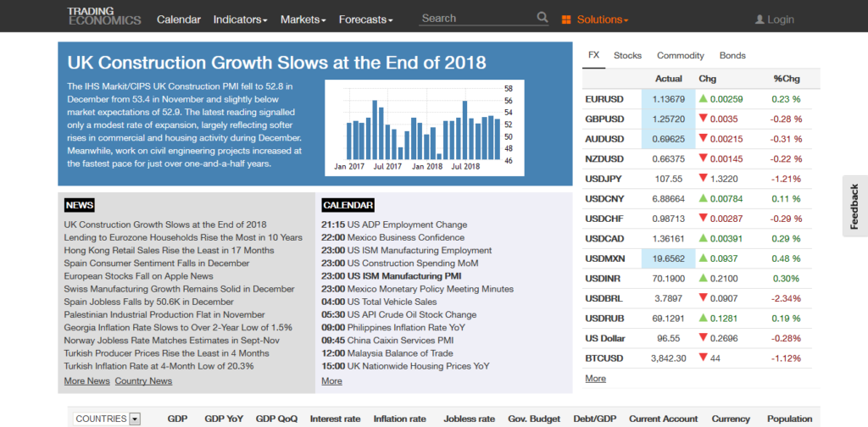The image size is (868, 427).
Task: Open Hong Kong Retail Sales news item
Action: point(169,251)
